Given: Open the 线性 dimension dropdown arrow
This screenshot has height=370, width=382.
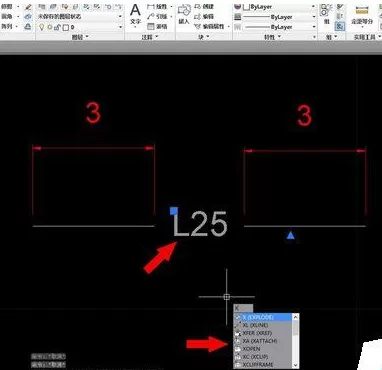Looking at the screenshot, I should point(172,7).
